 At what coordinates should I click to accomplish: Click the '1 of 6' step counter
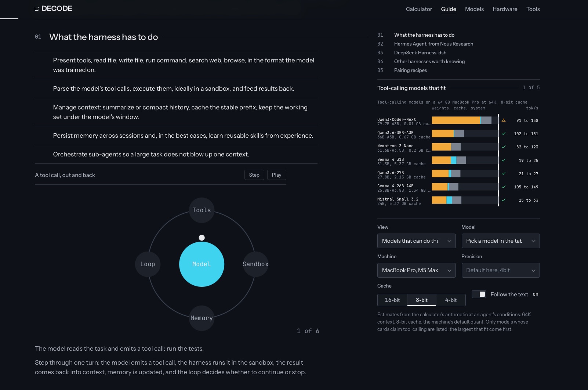click(308, 331)
